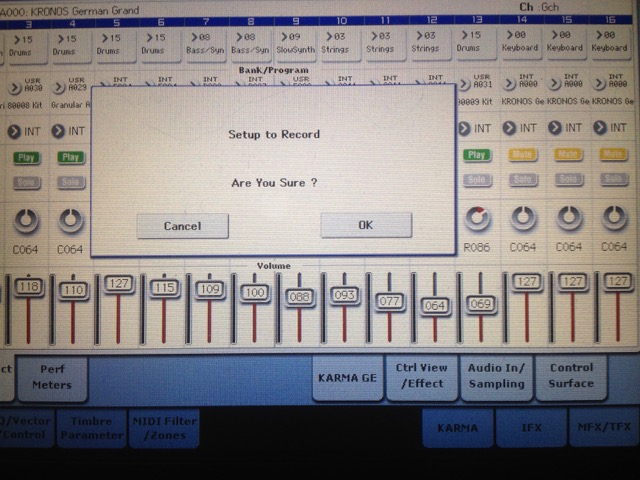
Task: Open track 13 INT popup arrow
Action: pyautogui.click(x=464, y=129)
